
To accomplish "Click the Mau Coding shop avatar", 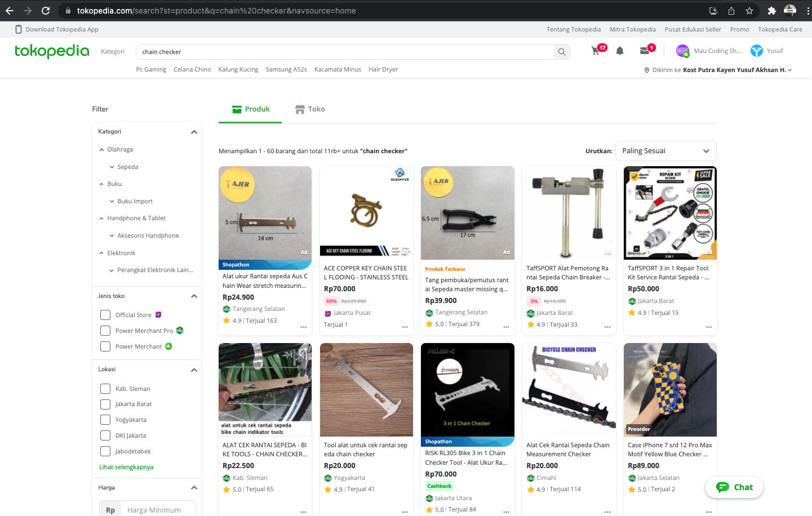I will 682,51.
